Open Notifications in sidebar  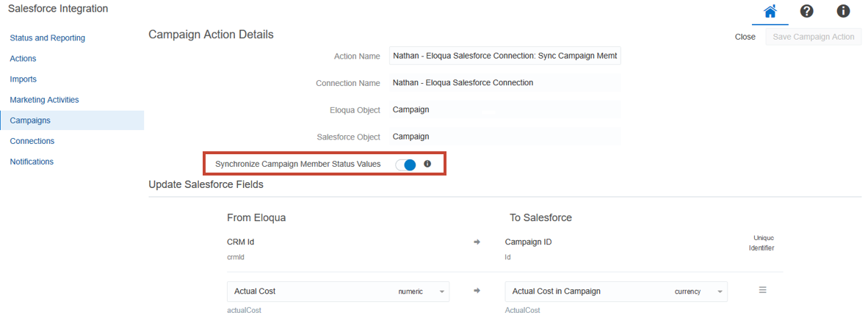pyautogui.click(x=32, y=162)
